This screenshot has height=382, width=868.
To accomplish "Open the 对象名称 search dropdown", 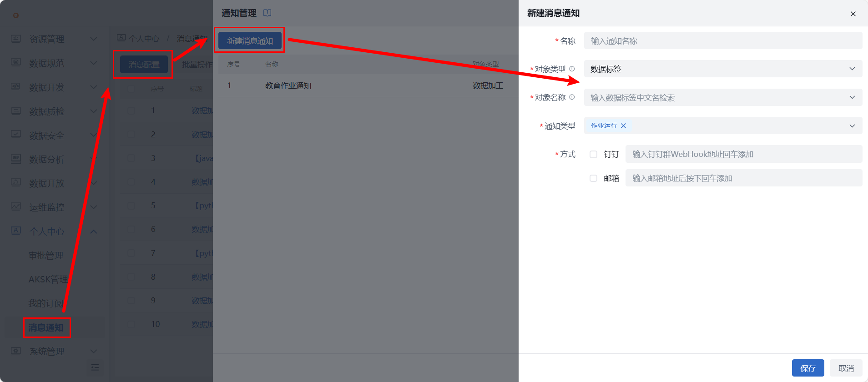I will 723,97.
